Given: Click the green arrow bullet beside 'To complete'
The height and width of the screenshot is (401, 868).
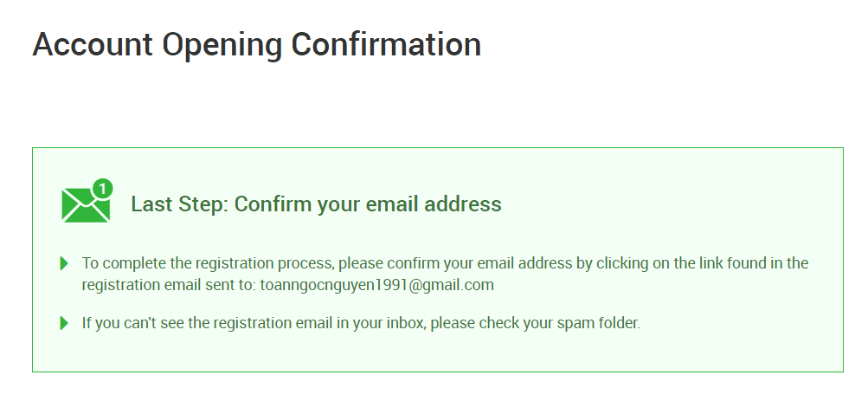Looking at the screenshot, I should pyautogui.click(x=64, y=262).
